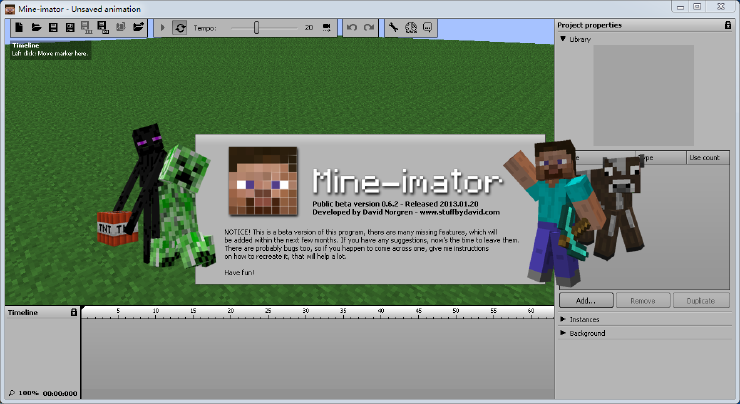
Task: Expand the Instances section
Action: [x=563, y=320]
